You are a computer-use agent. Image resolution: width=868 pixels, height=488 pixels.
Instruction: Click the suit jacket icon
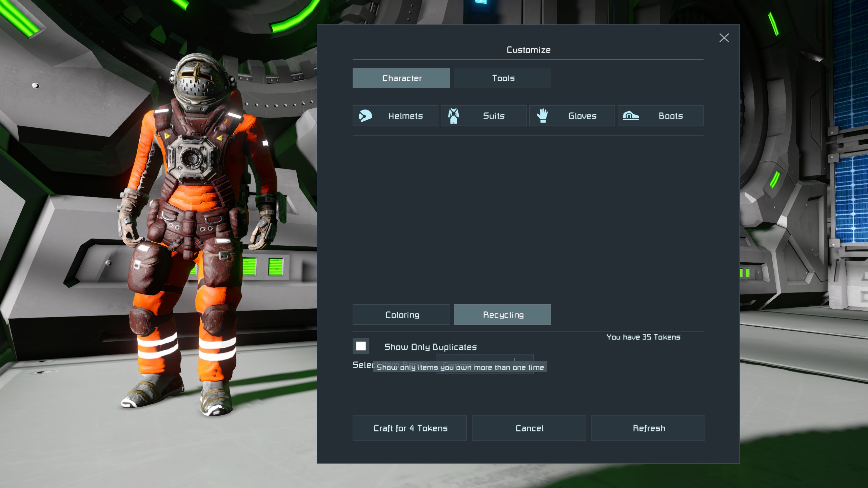453,116
